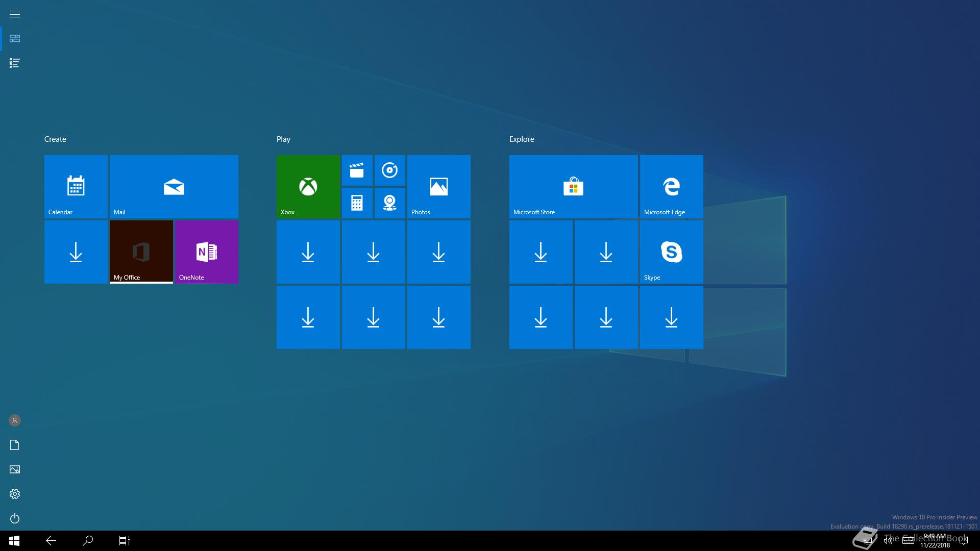Launch the Xbox app tile
Image resolution: width=980 pixels, height=551 pixels.
coord(308,187)
